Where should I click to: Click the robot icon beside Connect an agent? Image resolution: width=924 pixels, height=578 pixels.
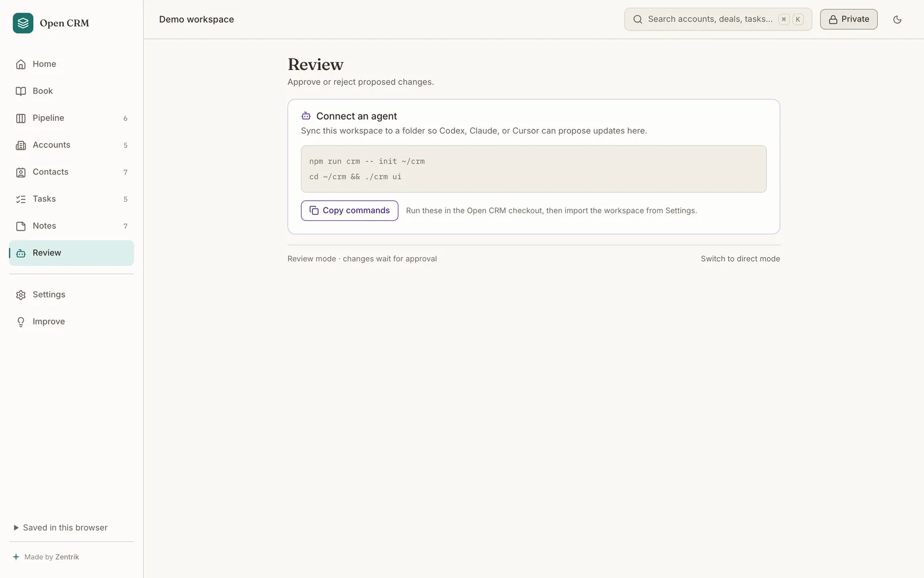[x=306, y=116]
